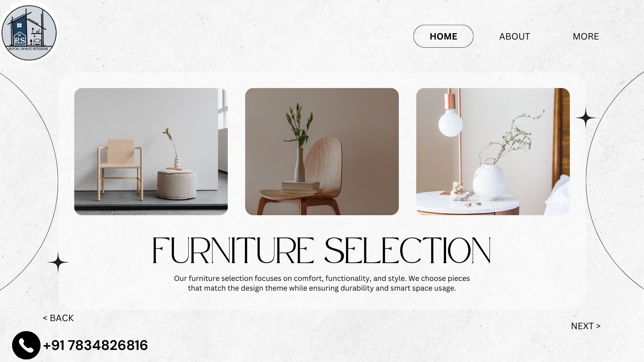Click the beige pouf ottoman in first photo
This screenshot has height=362, width=644.
177,184
